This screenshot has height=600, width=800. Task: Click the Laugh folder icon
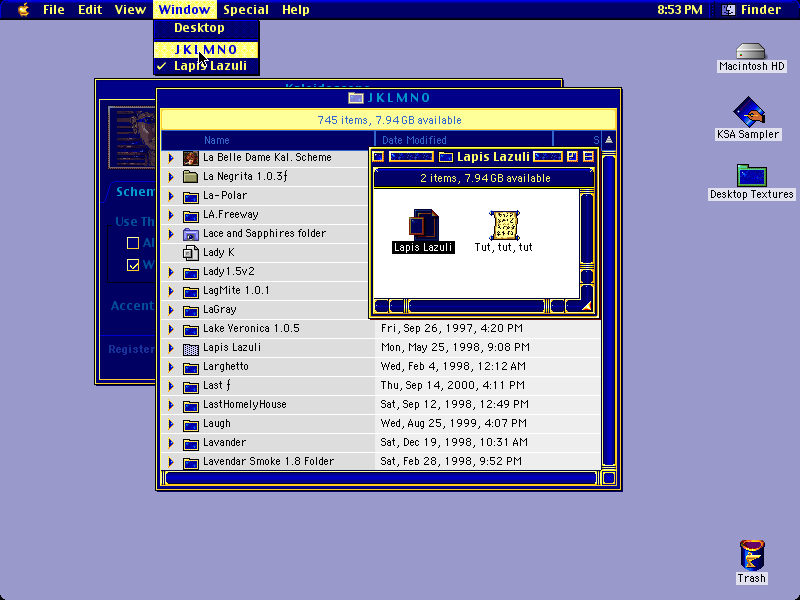click(x=190, y=424)
